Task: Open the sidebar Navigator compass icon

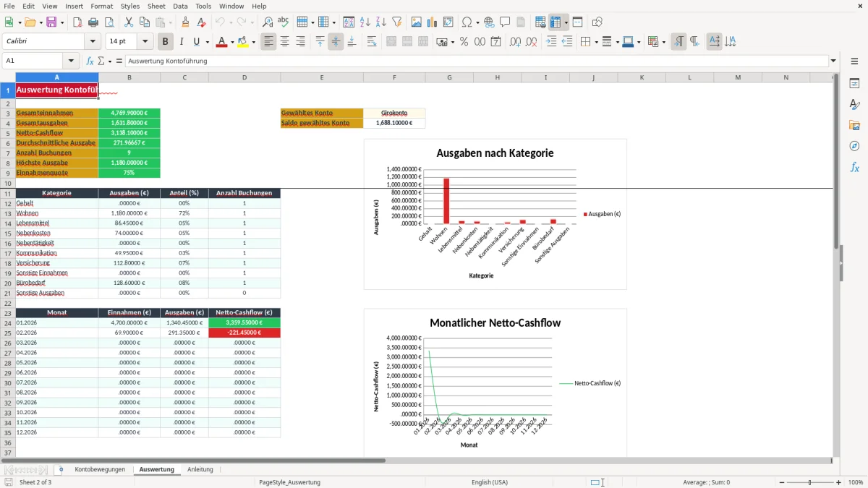Action: [x=854, y=146]
